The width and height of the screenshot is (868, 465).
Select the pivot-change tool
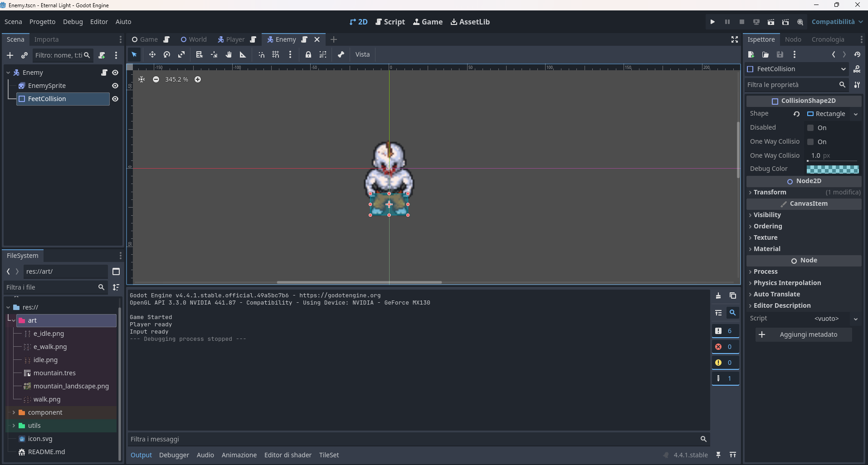pos(214,54)
